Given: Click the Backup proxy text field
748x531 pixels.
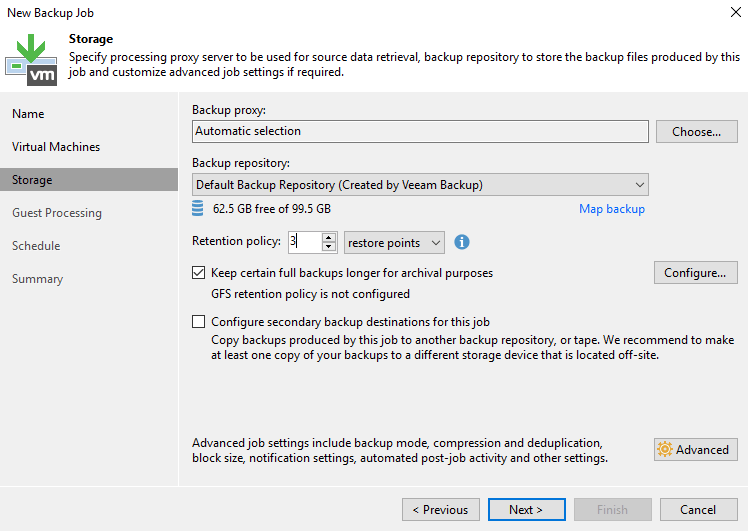Looking at the screenshot, I should click(420, 131).
